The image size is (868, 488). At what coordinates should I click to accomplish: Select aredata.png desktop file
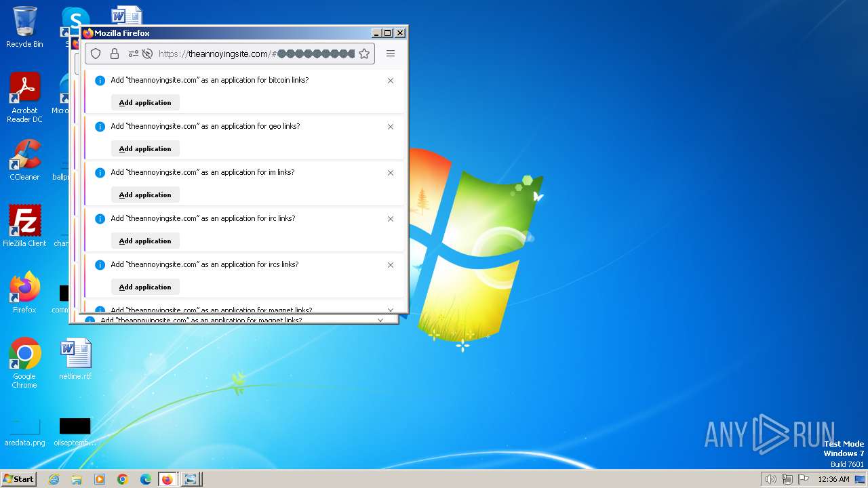coord(24,432)
